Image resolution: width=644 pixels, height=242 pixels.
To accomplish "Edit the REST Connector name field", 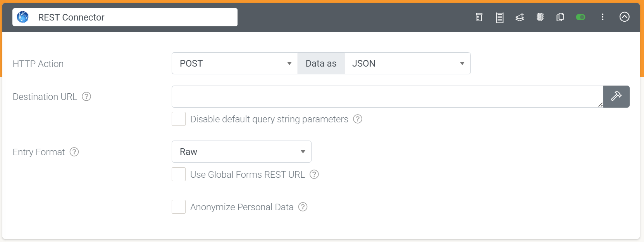I will [125, 17].
